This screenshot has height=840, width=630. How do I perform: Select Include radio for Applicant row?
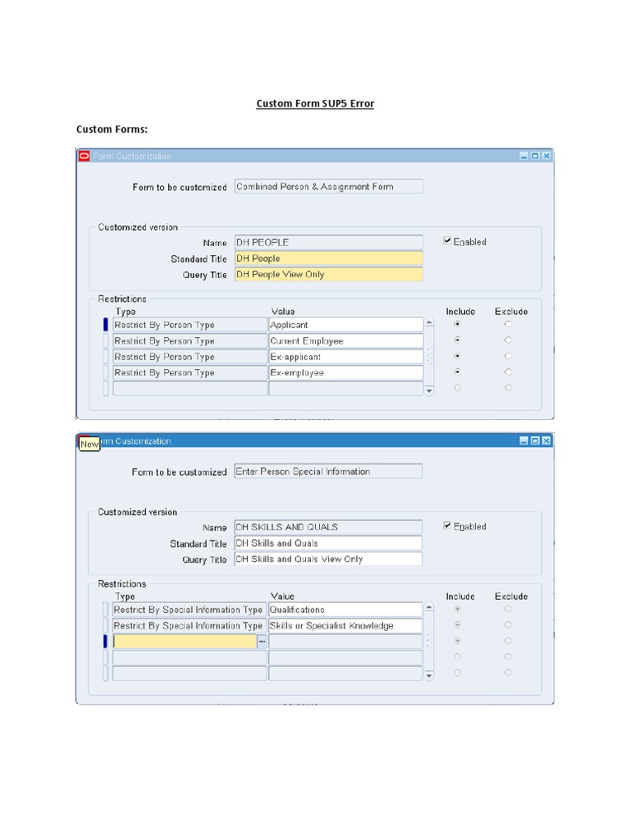[x=457, y=324]
